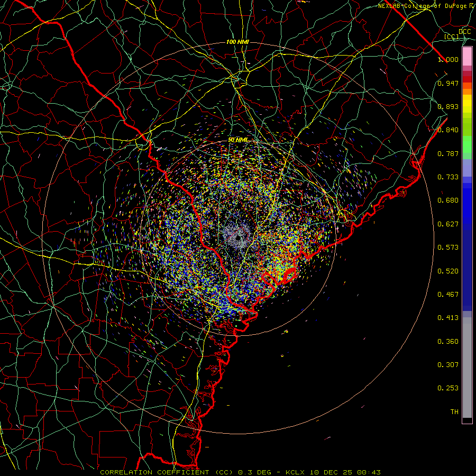Click the 00:43 timestamp
476x476 pixels.
coord(369,472)
